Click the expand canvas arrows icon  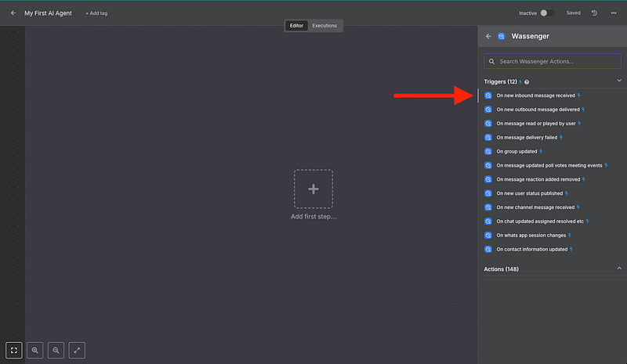coord(77,350)
